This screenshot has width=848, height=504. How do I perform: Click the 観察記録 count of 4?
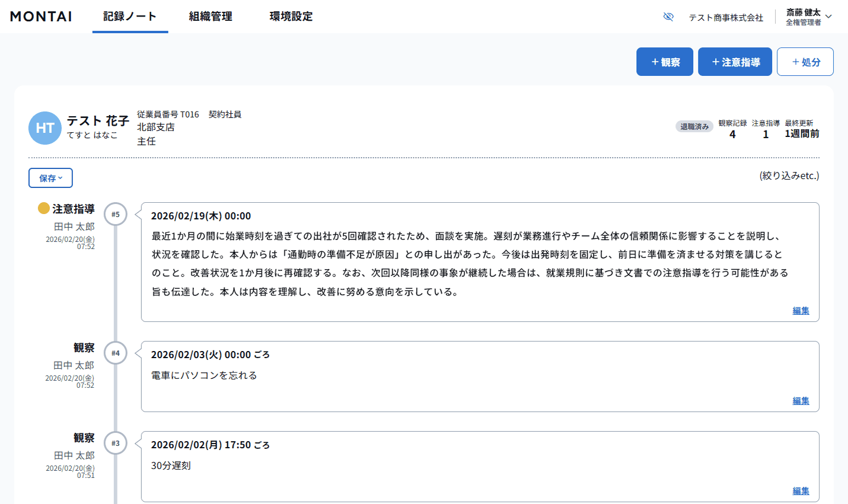[732, 135]
